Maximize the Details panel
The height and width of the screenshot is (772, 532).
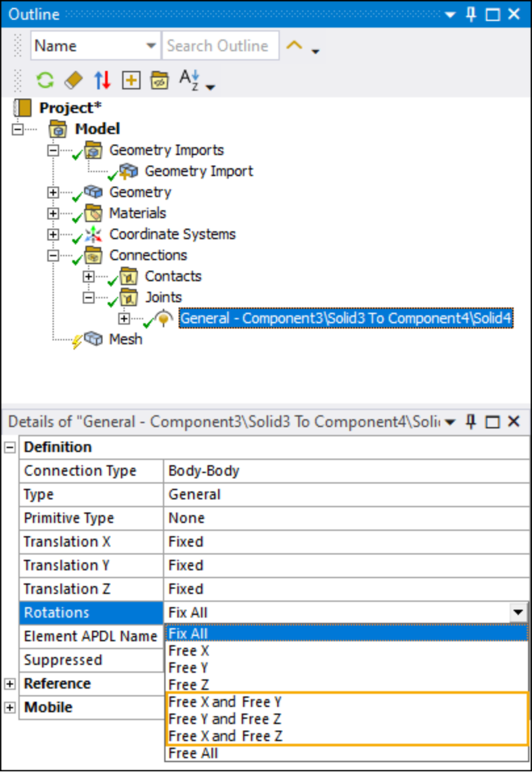(493, 422)
